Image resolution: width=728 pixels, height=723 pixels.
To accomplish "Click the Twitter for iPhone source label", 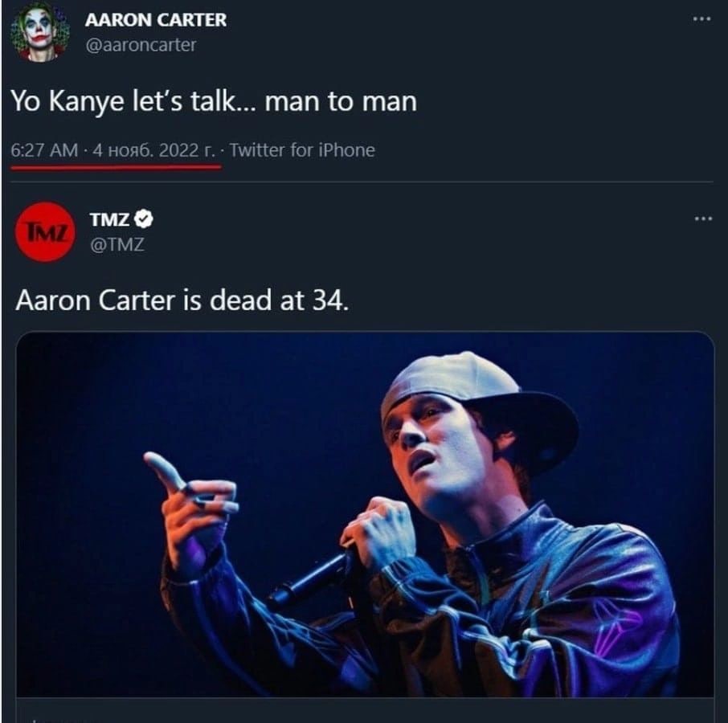I will [x=302, y=149].
